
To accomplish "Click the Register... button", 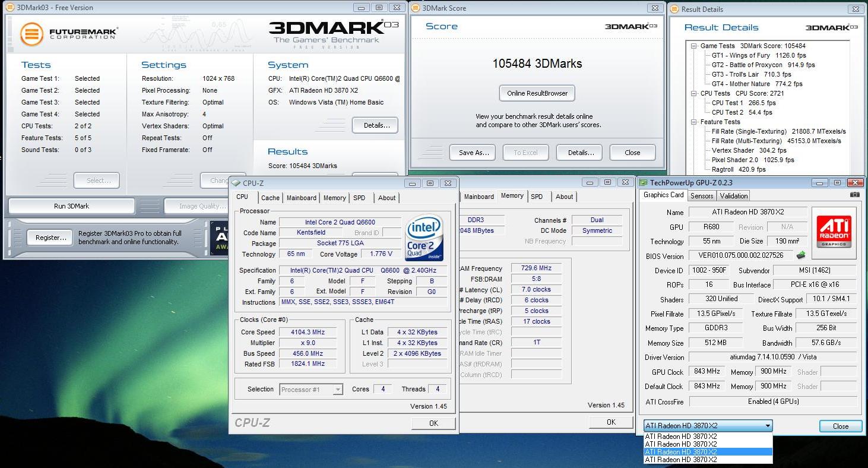I will pos(50,238).
